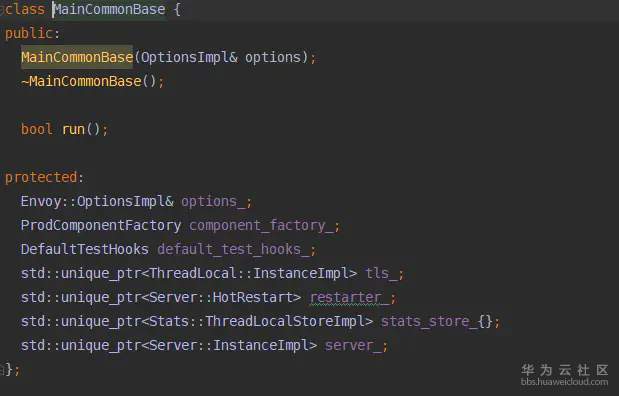This screenshot has width=619, height=396.
Task: Click the Envoy::OptionsImpl& type
Action: [97, 201]
